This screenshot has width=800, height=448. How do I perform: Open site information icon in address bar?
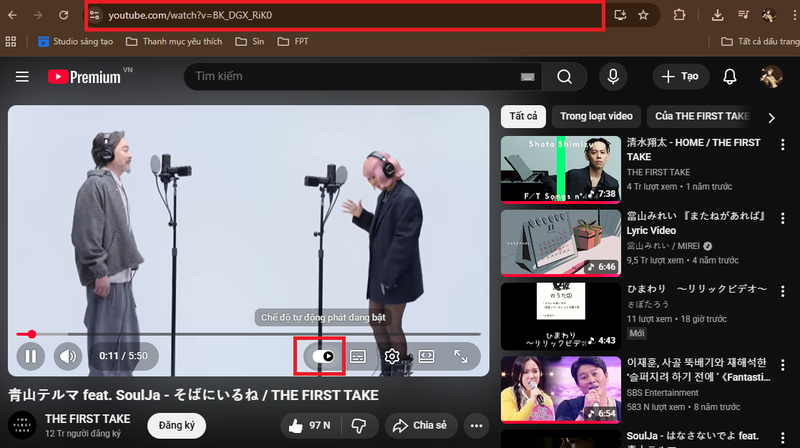[x=95, y=15]
